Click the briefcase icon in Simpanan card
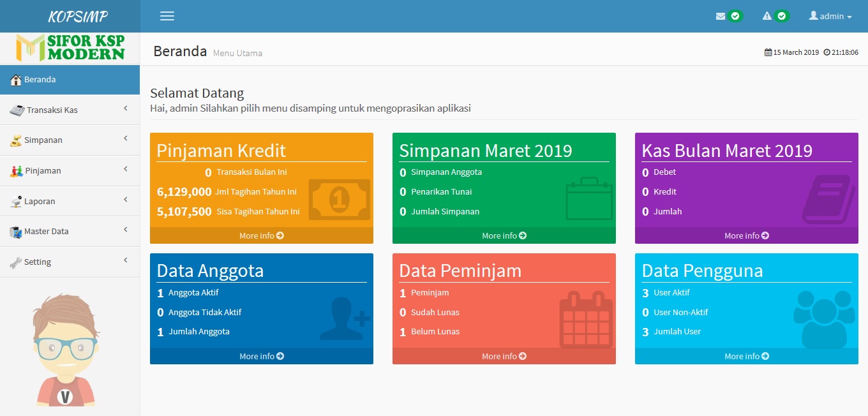868x416 pixels. click(x=588, y=198)
